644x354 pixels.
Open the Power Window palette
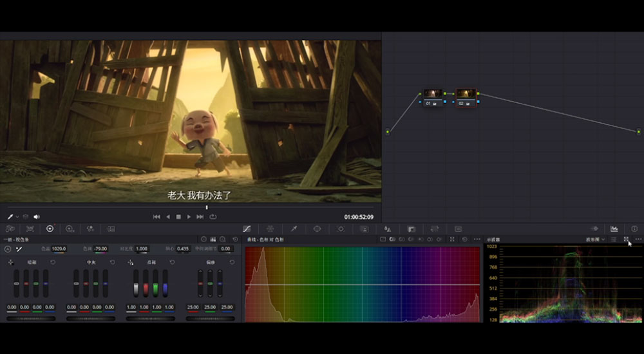[317, 228]
